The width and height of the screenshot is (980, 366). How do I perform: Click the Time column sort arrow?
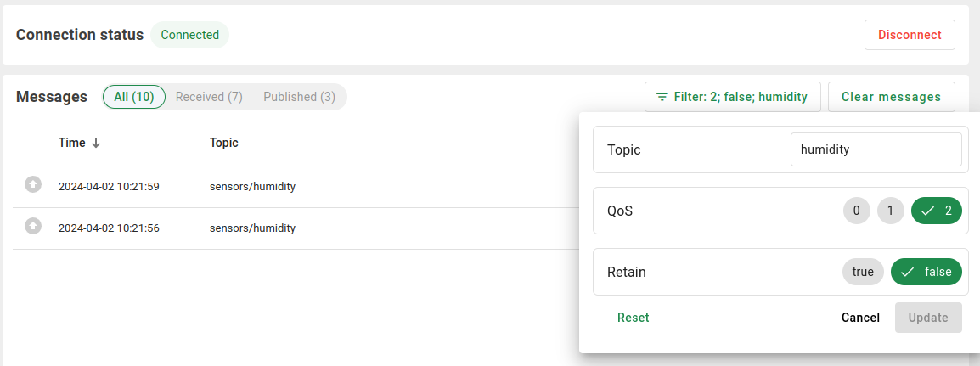[96, 144]
